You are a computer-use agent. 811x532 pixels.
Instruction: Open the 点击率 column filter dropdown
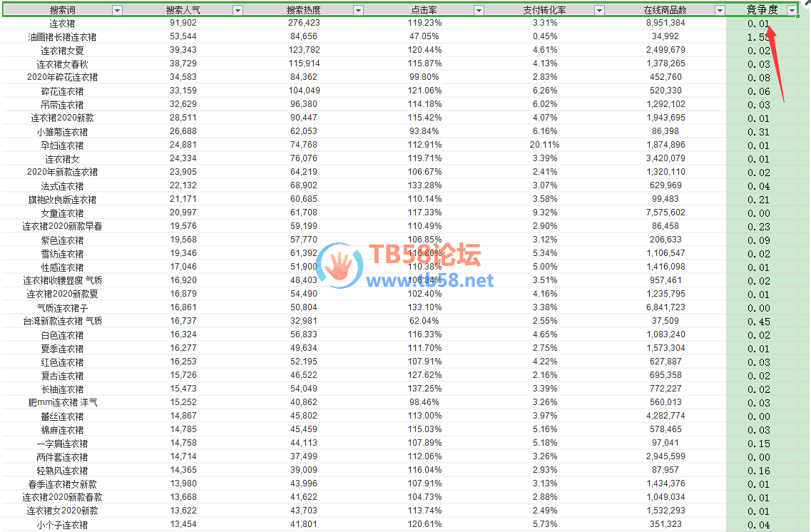click(x=479, y=10)
